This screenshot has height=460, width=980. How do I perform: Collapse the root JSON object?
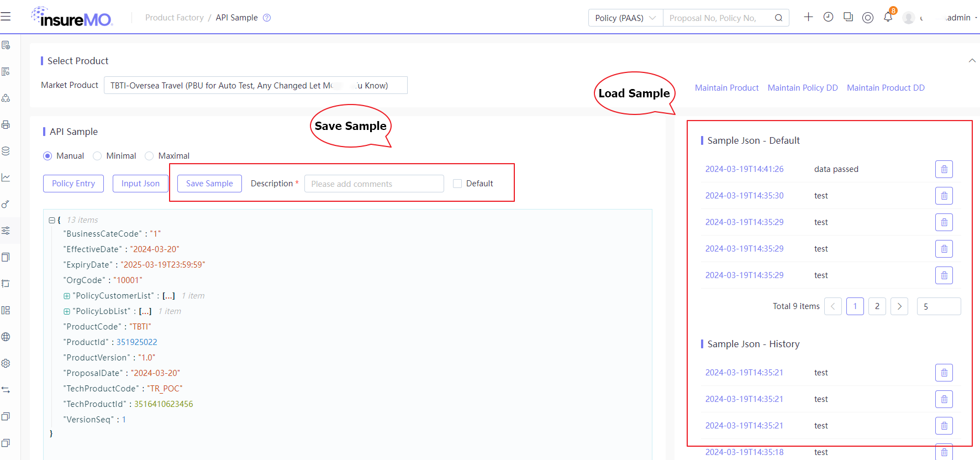(52, 220)
